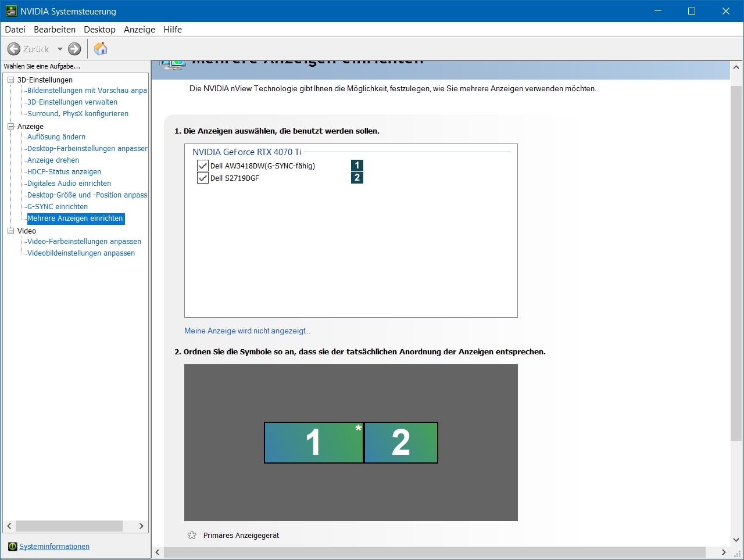Click Dell AW3418DW(G-SYNC-fähig) label
This screenshot has height=560, width=744.
tap(263, 166)
